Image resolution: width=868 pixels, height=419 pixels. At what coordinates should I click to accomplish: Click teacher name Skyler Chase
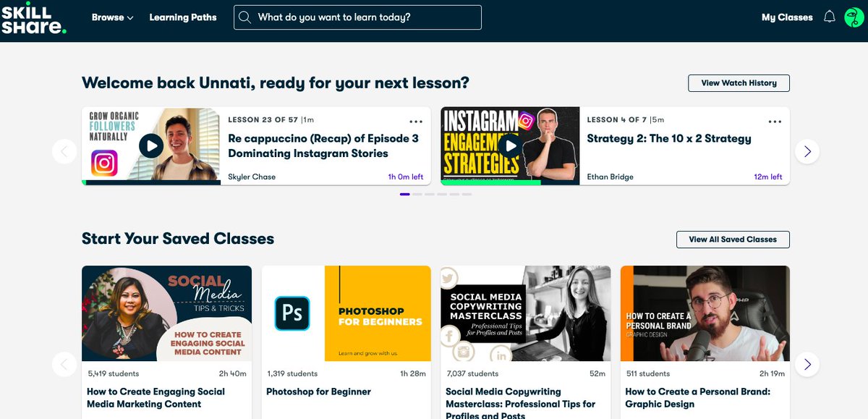coord(252,177)
